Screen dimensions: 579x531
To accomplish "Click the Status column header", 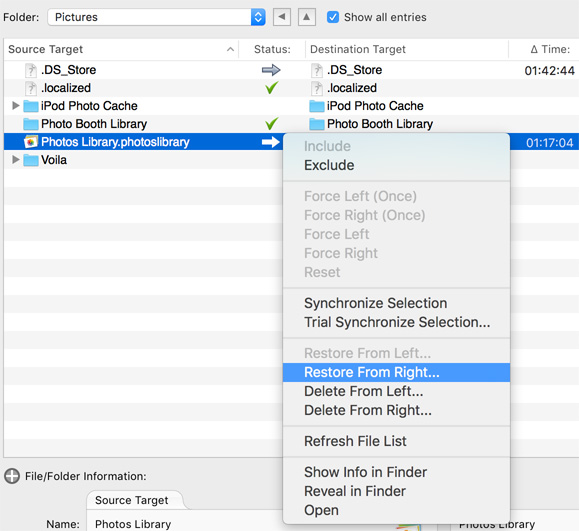I will tap(272, 49).
